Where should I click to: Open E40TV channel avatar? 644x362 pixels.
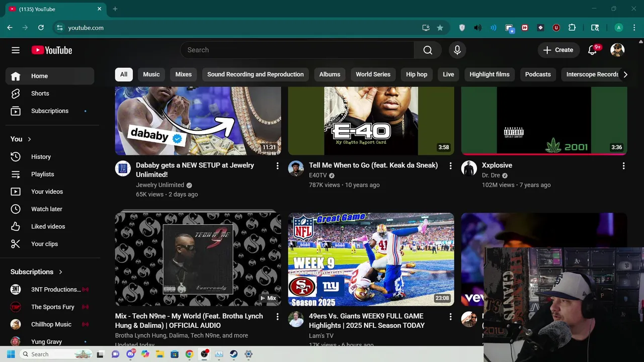coord(296,168)
